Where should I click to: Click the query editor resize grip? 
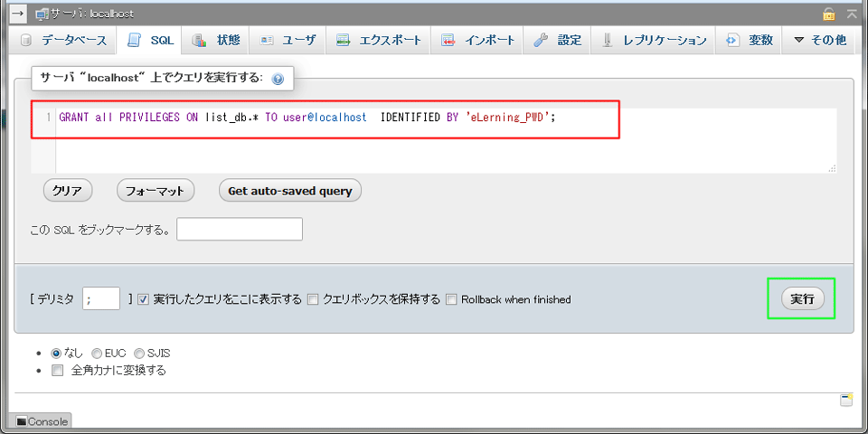pyautogui.click(x=832, y=169)
